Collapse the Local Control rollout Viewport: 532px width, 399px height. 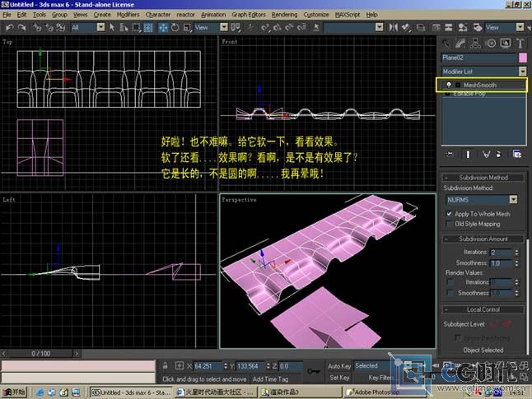(483, 309)
